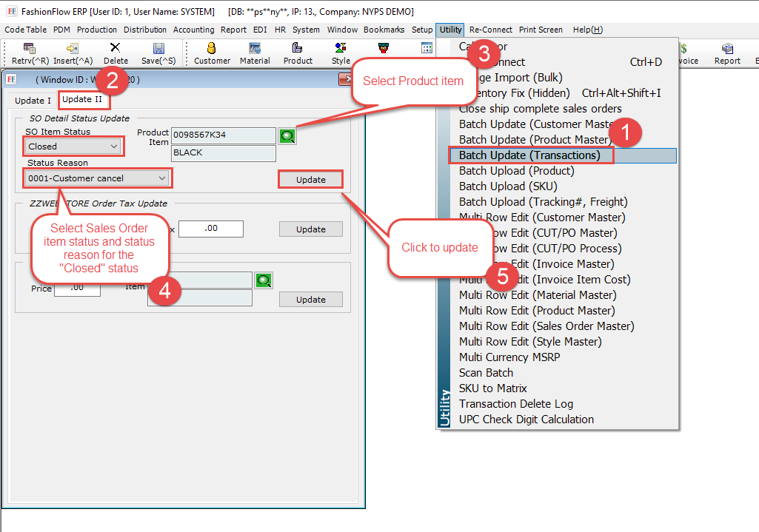Open the Accounting menu
Screen dimensions: 759x532
(193, 30)
